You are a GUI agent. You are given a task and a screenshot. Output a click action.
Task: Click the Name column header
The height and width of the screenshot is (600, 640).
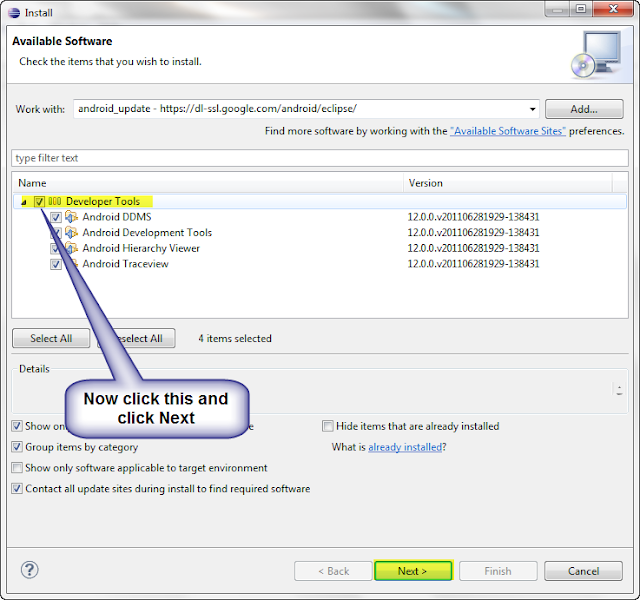tap(208, 183)
